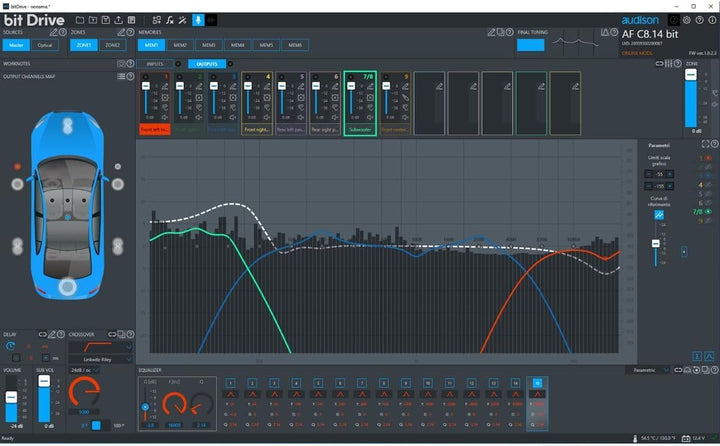Toggle channel 9 curve visibility eye
This screenshot has height=446, width=720.
pos(708,221)
